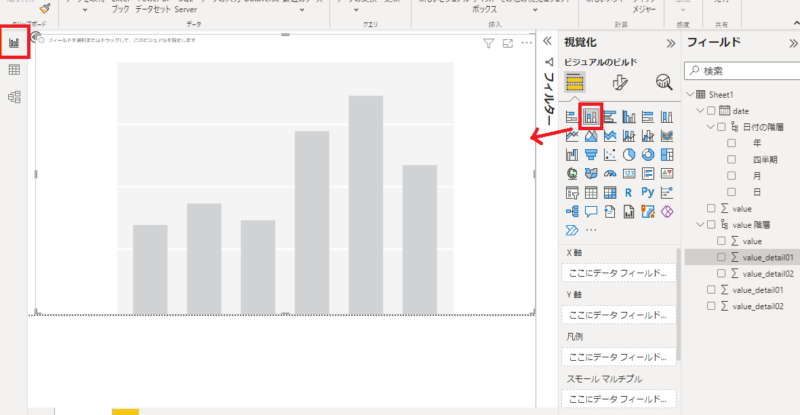The image size is (800, 415).
Task: Select the scatter chart visual
Action: tap(610, 155)
